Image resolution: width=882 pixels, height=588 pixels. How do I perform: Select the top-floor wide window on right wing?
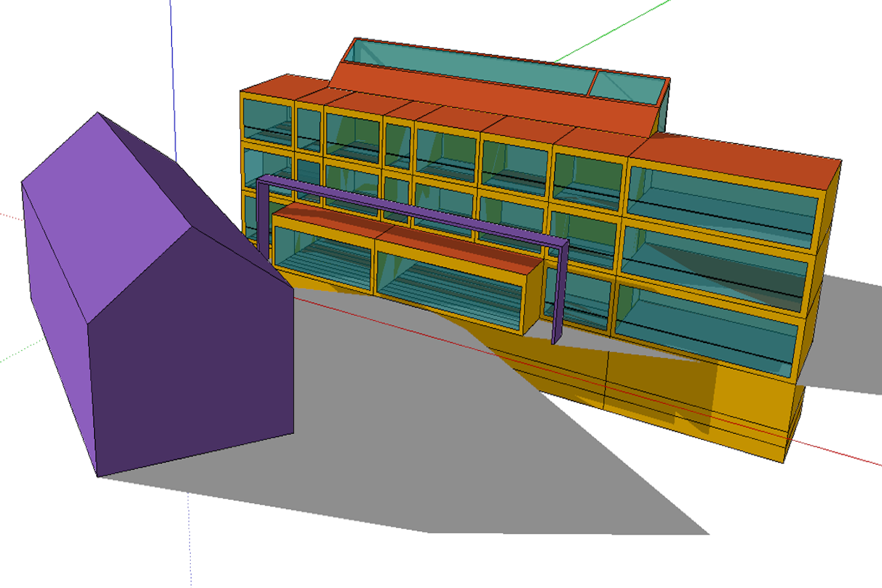(x=722, y=201)
